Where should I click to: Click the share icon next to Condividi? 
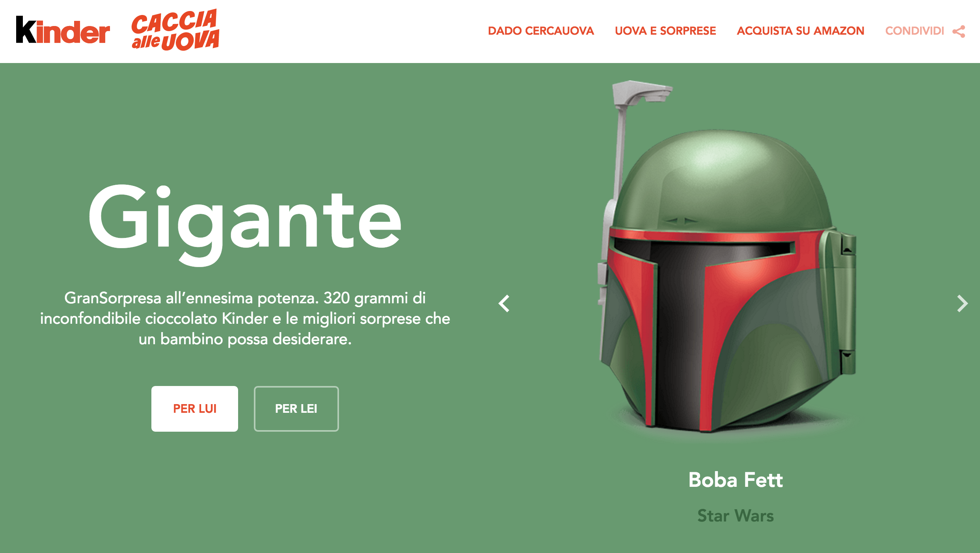click(959, 31)
